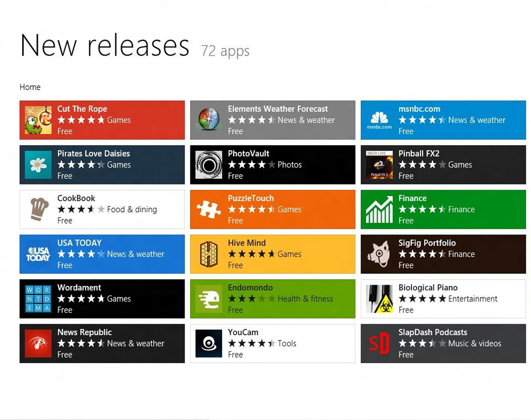Click the Hive Mind title

click(247, 243)
